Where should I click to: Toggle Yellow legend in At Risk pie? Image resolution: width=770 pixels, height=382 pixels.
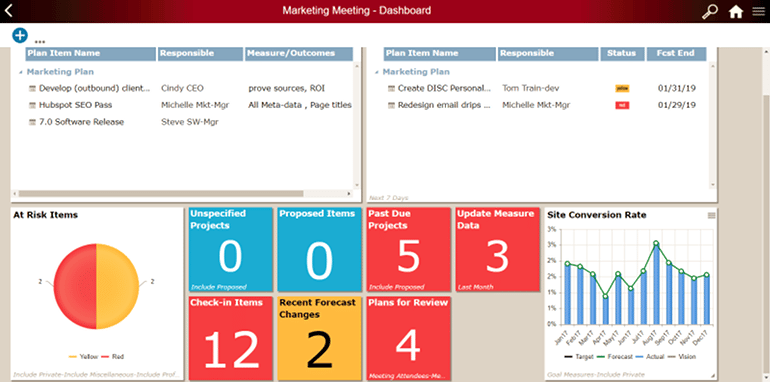83,356
